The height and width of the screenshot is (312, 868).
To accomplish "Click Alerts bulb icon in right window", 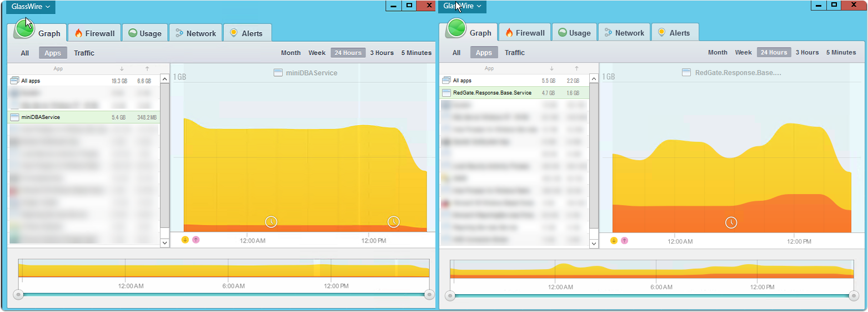I will click(661, 33).
